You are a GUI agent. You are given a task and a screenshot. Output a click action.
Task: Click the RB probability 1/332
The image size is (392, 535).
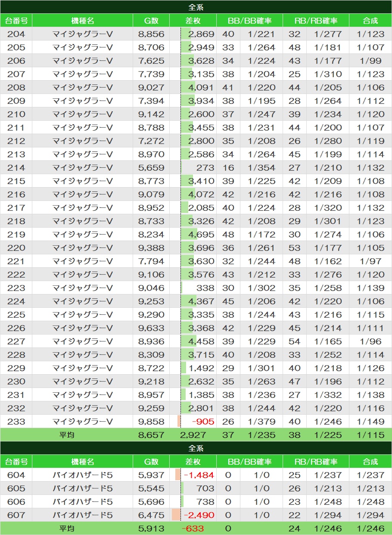pyautogui.click(x=328, y=395)
